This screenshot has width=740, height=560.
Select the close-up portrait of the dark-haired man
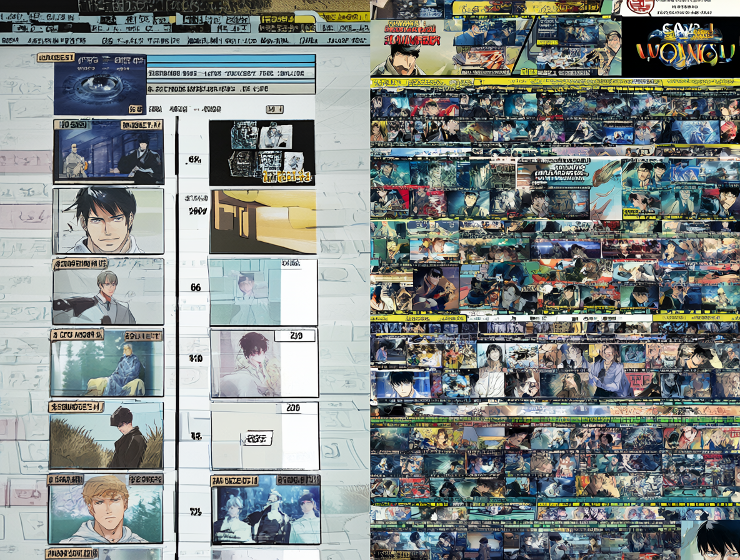pos(109,221)
